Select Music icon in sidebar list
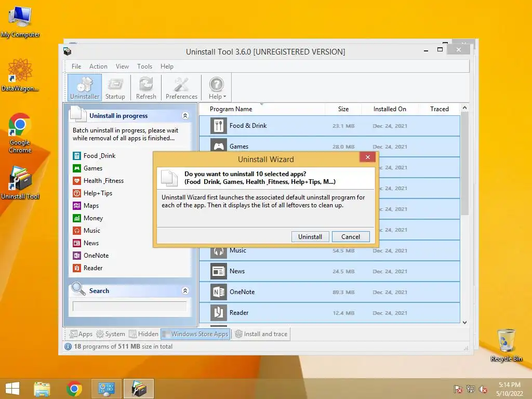This screenshot has height=399, width=532. tap(77, 231)
